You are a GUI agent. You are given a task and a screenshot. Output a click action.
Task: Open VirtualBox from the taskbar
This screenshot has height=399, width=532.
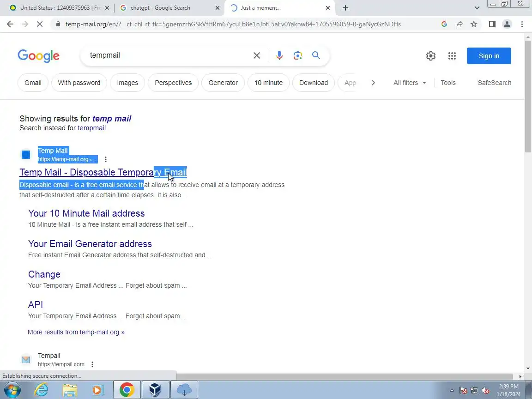[x=155, y=390]
